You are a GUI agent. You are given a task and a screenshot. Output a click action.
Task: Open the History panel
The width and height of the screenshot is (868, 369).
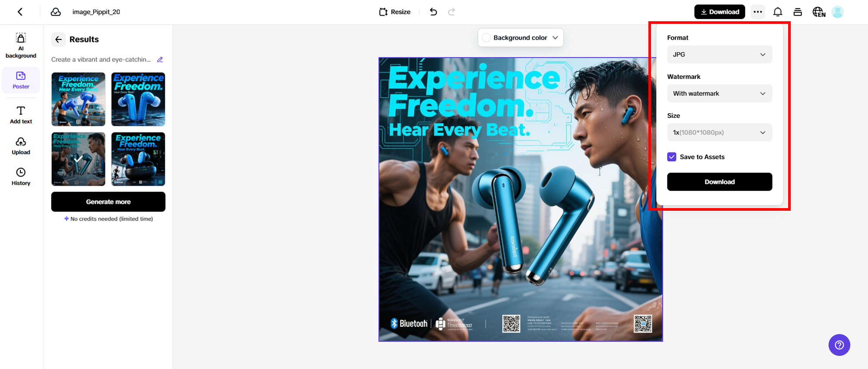(21, 177)
